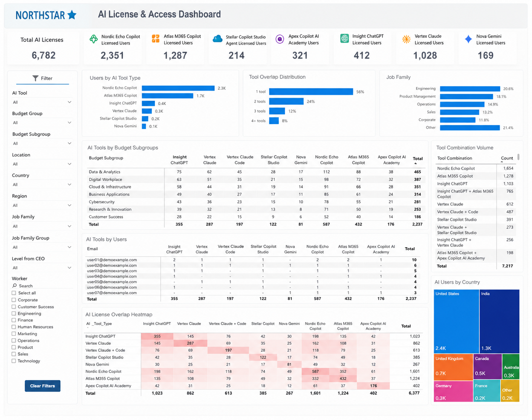
Task: Expand the Location dropdown
Action: pos(42,164)
